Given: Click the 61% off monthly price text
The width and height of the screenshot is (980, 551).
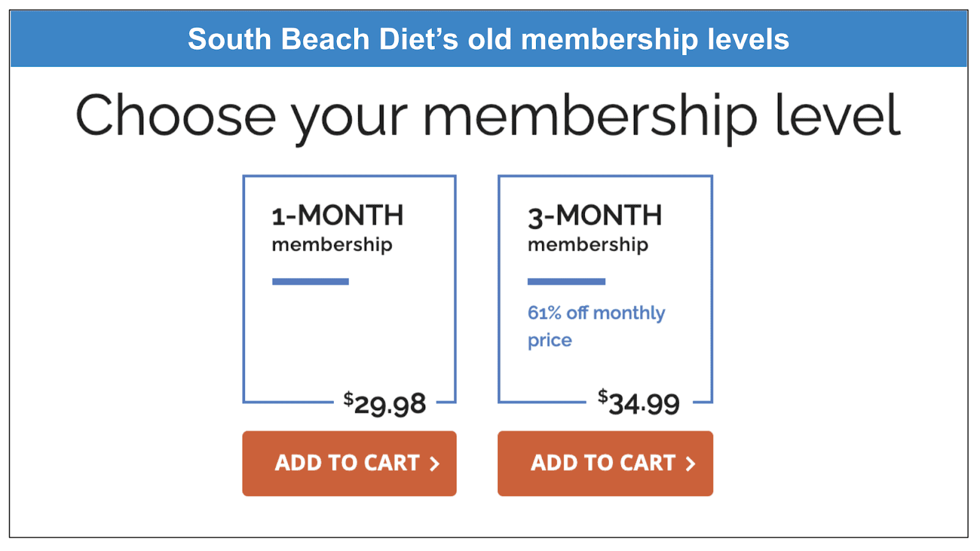Looking at the screenshot, I should [596, 326].
